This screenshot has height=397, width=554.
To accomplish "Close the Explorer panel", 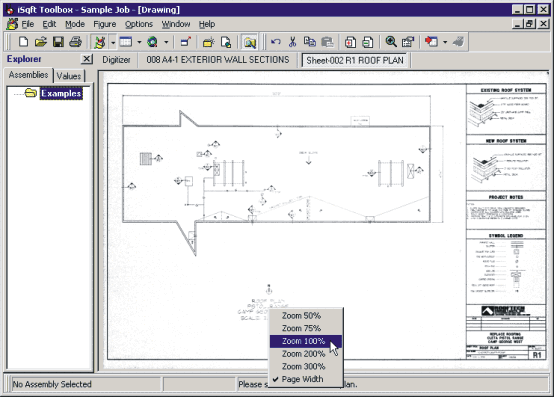I will click(x=87, y=59).
